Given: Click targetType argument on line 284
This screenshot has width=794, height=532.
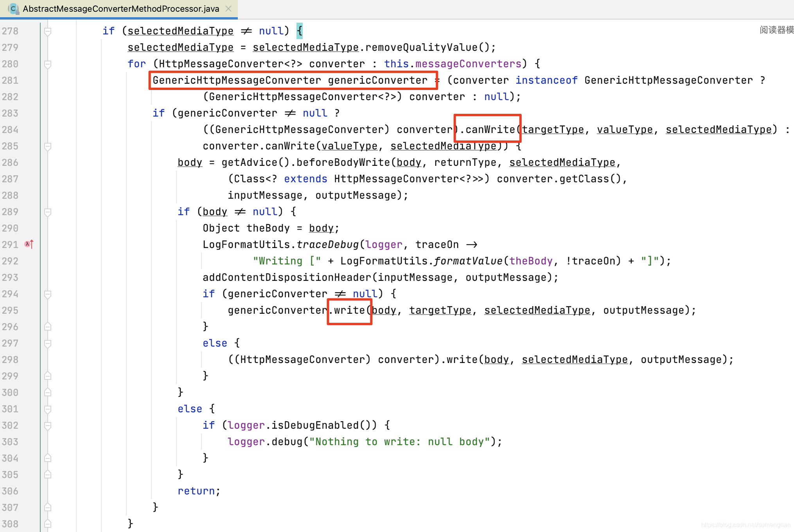Looking at the screenshot, I should point(553,129).
